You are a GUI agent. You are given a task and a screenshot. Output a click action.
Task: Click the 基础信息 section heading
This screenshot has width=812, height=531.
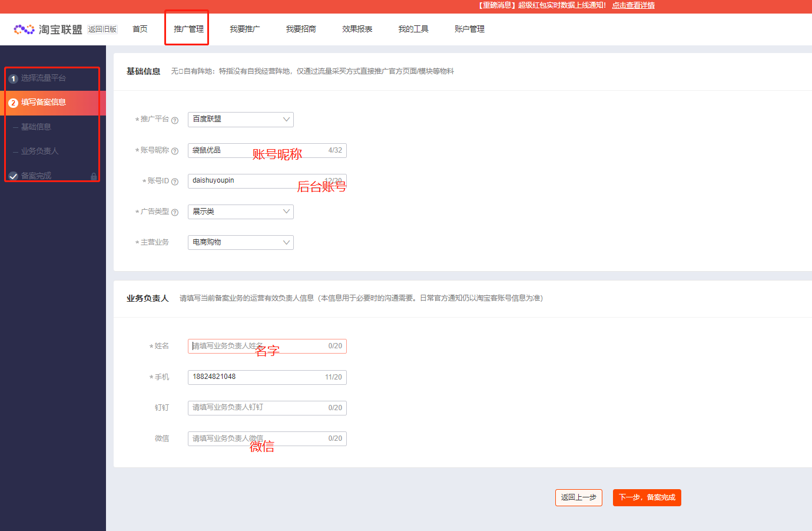pos(143,71)
